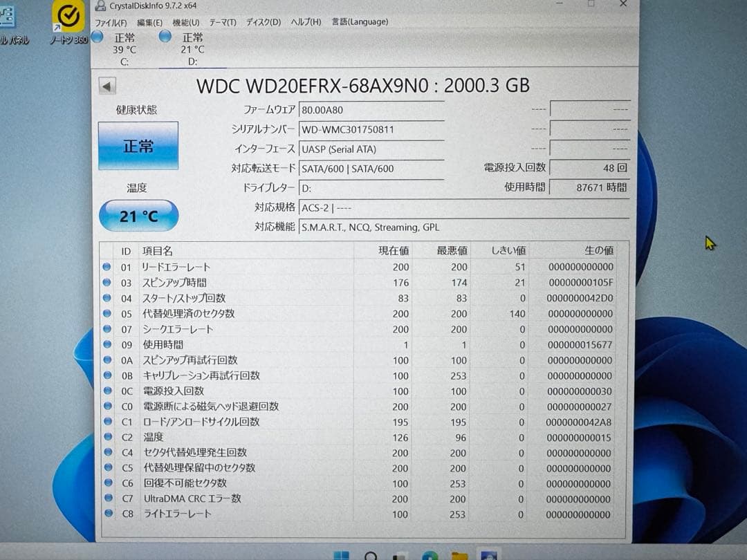The image size is (747, 560).
Task: Click the CrystalDiskInfo icon in the title bar
Action: (100, 6)
